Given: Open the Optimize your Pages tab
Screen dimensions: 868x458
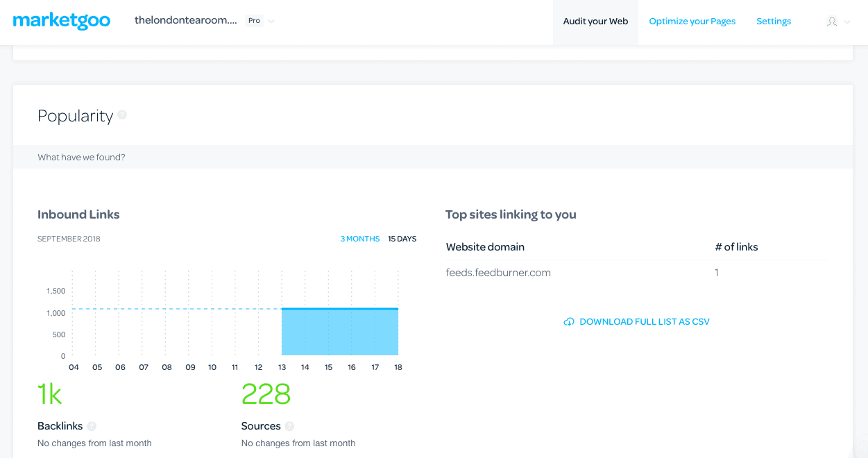Looking at the screenshot, I should coord(692,22).
